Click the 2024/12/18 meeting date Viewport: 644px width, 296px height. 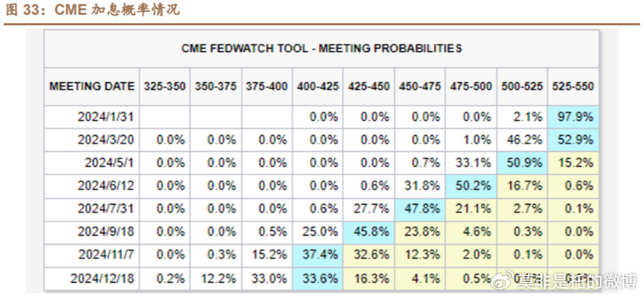click(102, 279)
